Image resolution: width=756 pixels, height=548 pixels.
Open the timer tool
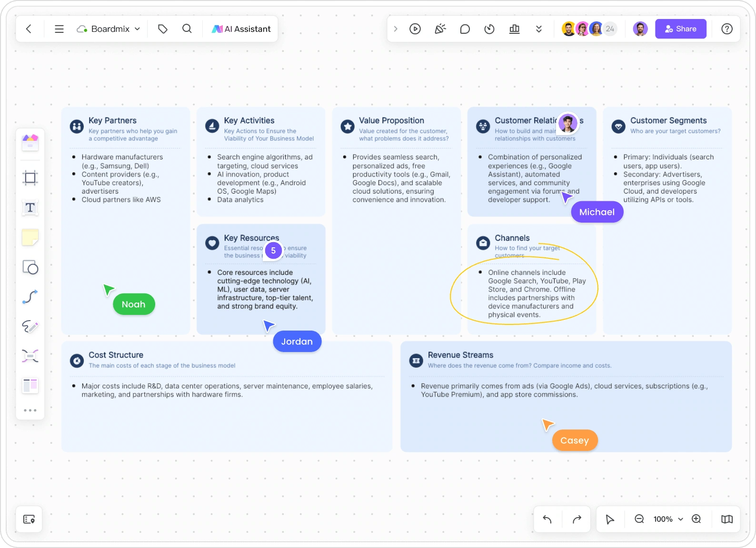(x=489, y=29)
